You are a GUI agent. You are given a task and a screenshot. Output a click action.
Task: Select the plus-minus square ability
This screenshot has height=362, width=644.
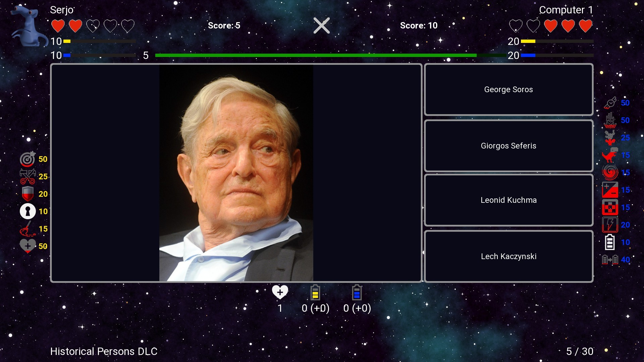(x=610, y=190)
